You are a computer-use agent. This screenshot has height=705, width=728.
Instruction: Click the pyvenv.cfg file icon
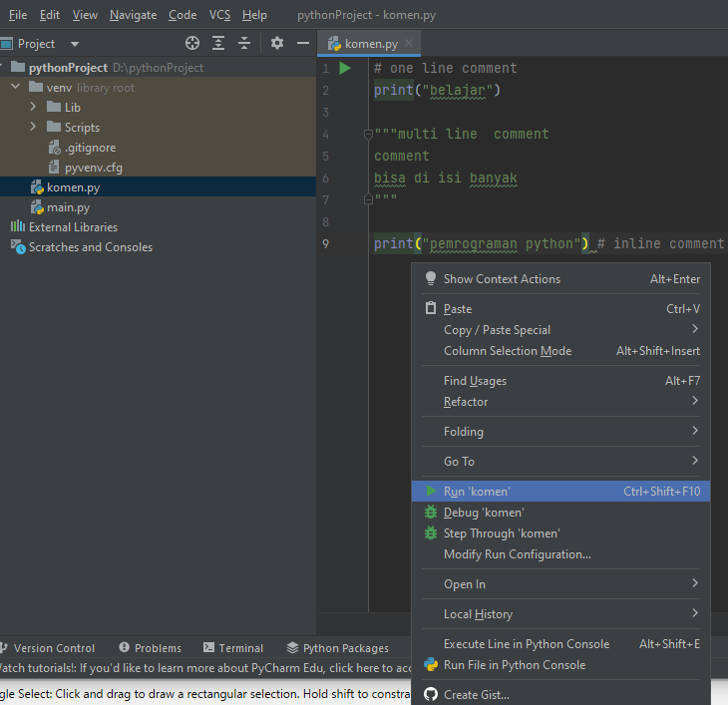tap(54, 168)
